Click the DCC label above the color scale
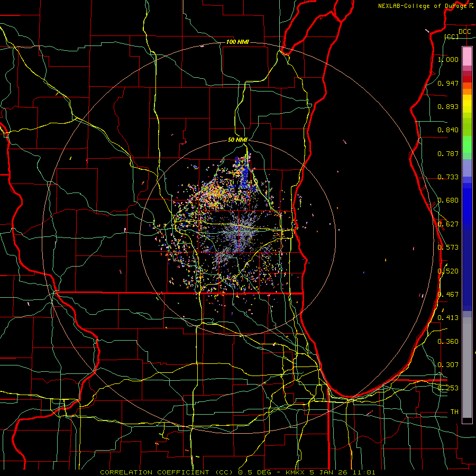 [x=464, y=32]
